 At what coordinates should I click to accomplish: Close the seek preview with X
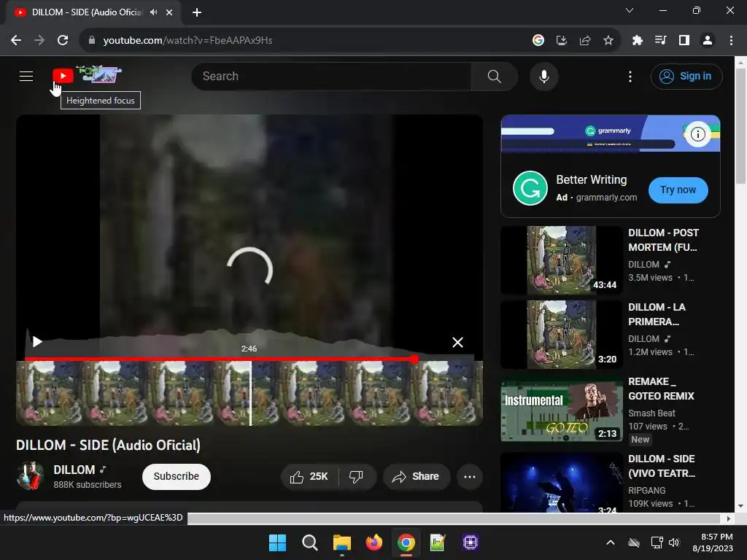click(x=457, y=343)
